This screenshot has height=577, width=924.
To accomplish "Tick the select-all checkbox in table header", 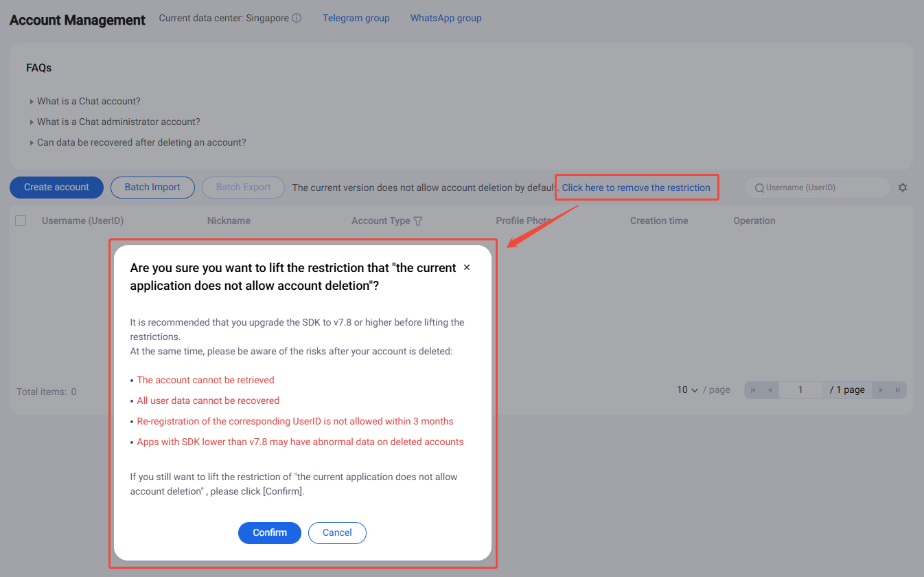I will (21, 220).
